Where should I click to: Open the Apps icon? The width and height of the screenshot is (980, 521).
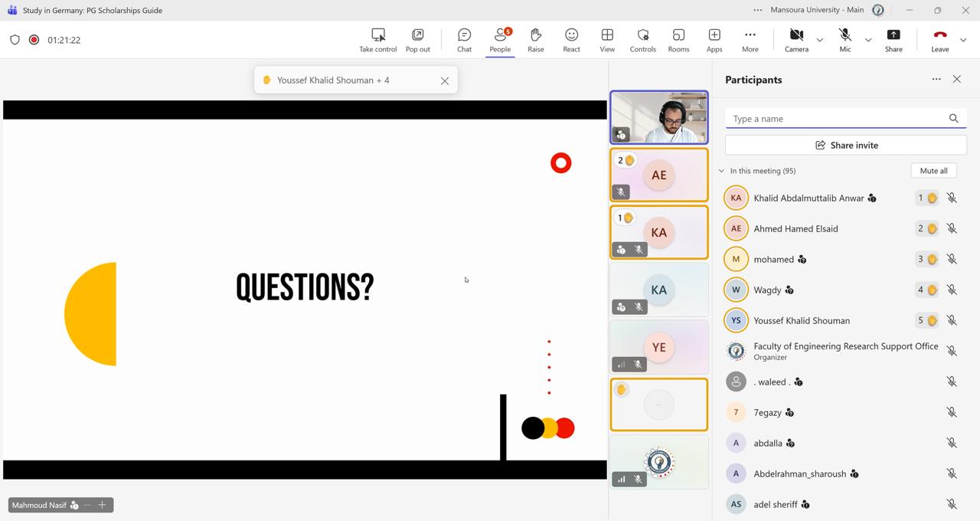714,40
